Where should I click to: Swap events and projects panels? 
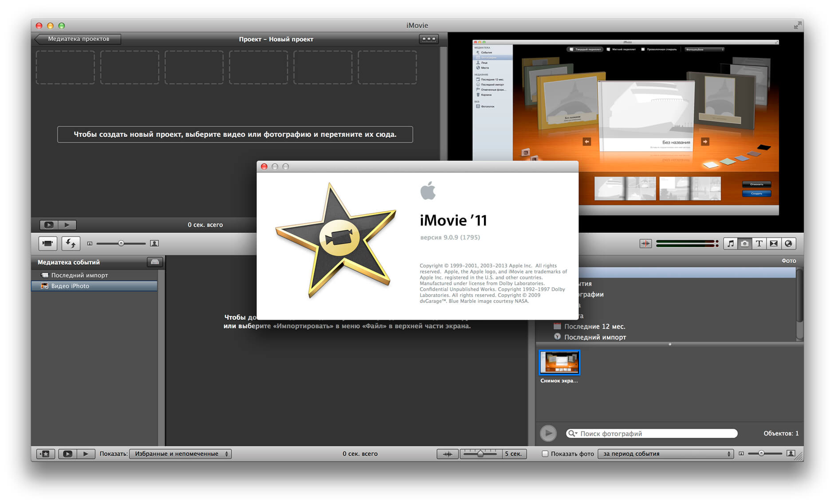(x=71, y=243)
